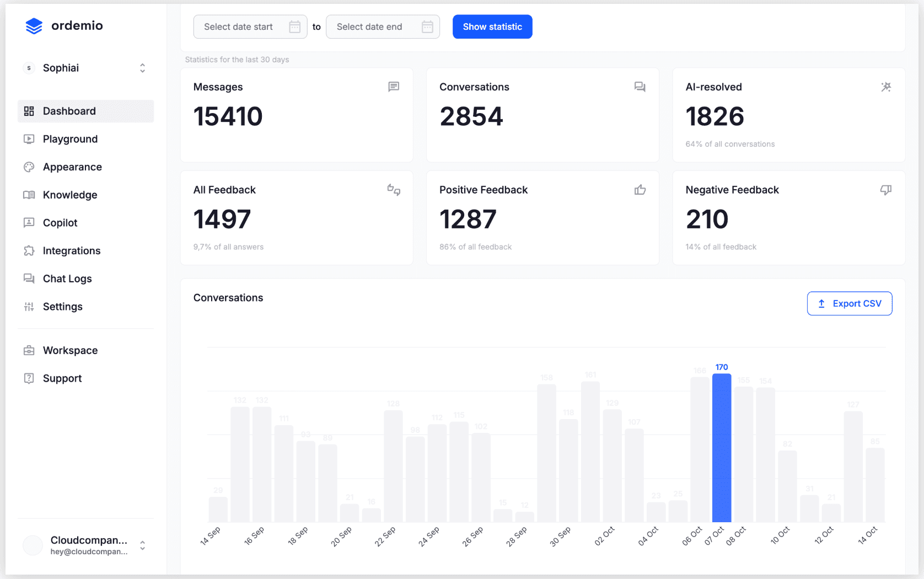Screen dimensions: 924x579
Task: Expand the Cloudcompany account switcher chevrons
Action: click(x=143, y=545)
